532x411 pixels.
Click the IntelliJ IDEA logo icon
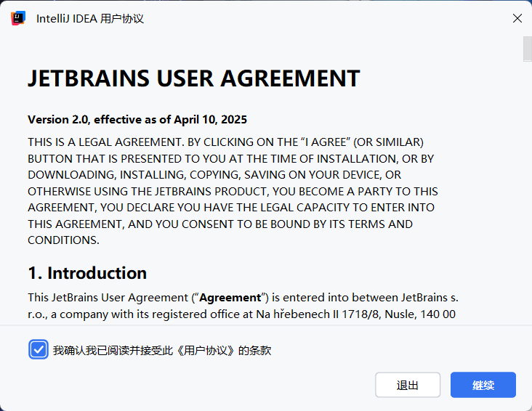click(18, 18)
